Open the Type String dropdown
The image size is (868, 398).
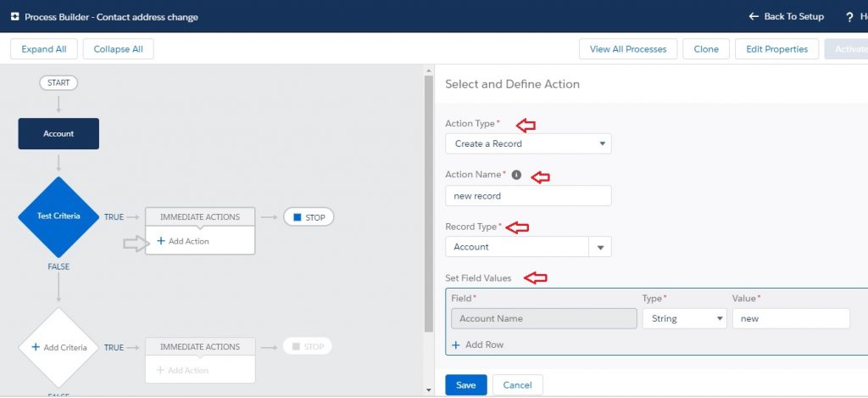click(x=684, y=318)
